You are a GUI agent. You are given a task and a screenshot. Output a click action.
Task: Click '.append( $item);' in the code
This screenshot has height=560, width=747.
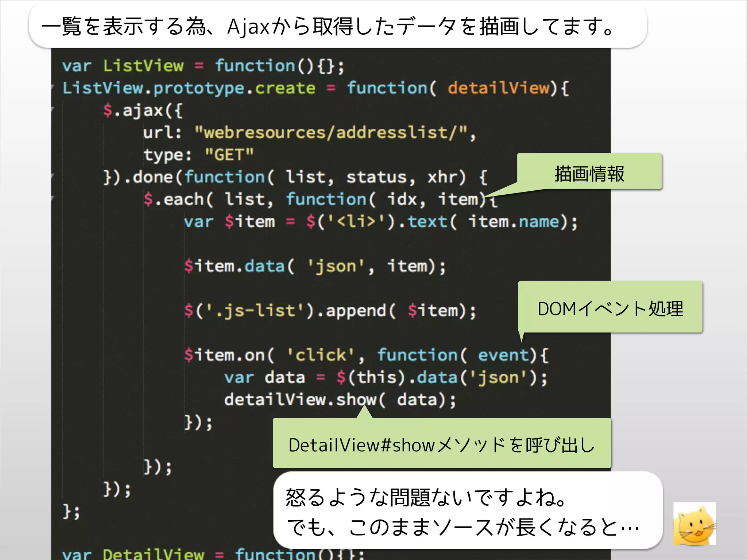click(396, 311)
